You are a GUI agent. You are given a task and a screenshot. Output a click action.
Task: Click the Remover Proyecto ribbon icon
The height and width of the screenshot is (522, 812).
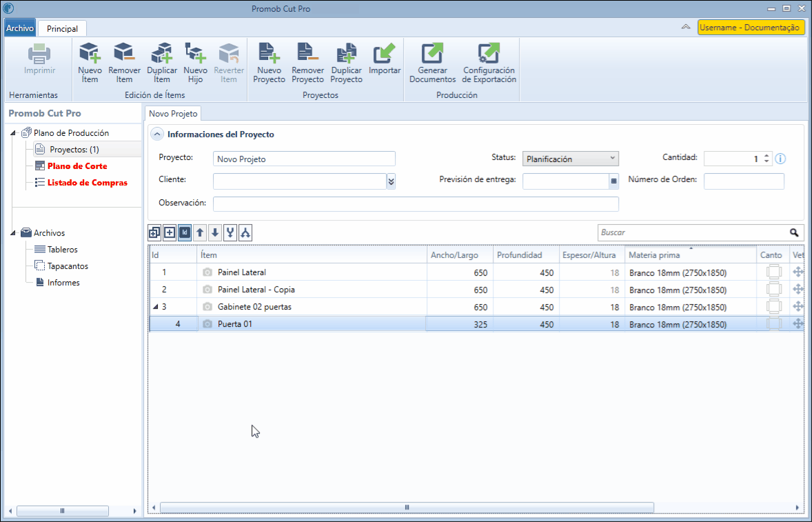[307, 53]
